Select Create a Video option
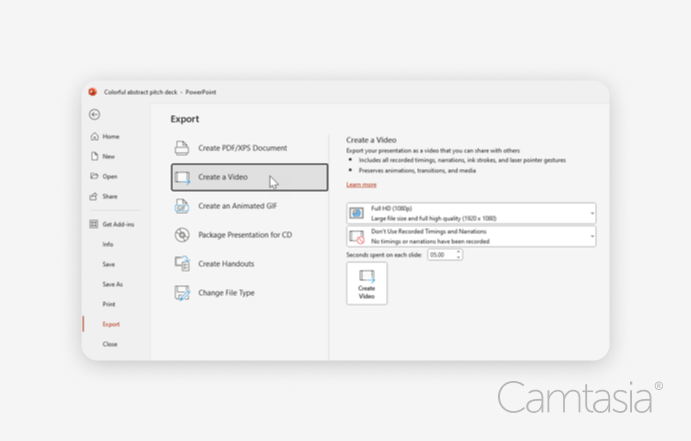Viewport: 691px width, 441px height. (249, 177)
